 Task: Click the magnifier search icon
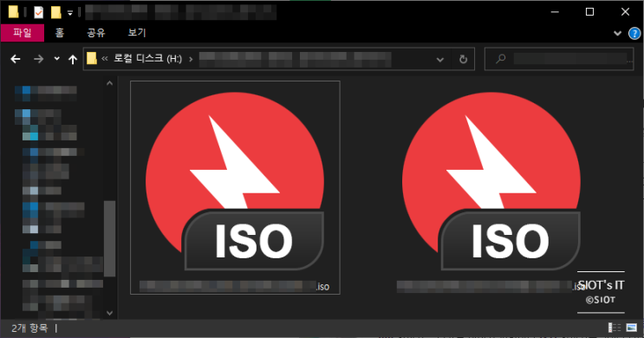(x=500, y=59)
